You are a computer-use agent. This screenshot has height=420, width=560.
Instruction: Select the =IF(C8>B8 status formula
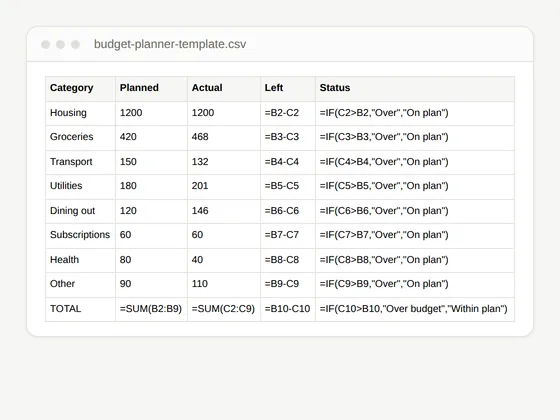point(415,260)
